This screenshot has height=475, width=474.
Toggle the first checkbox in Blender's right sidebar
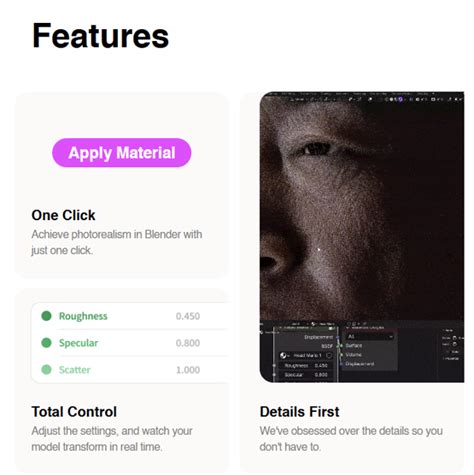(x=454, y=338)
